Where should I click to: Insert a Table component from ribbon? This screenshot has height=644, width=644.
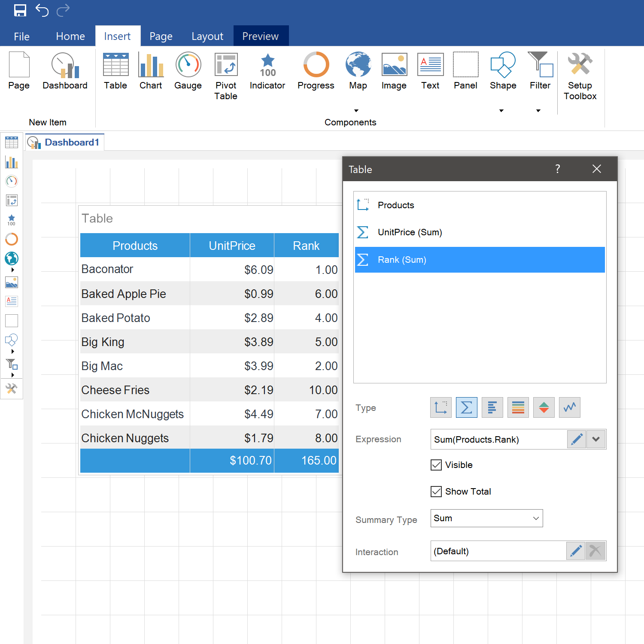tap(115, 71)
